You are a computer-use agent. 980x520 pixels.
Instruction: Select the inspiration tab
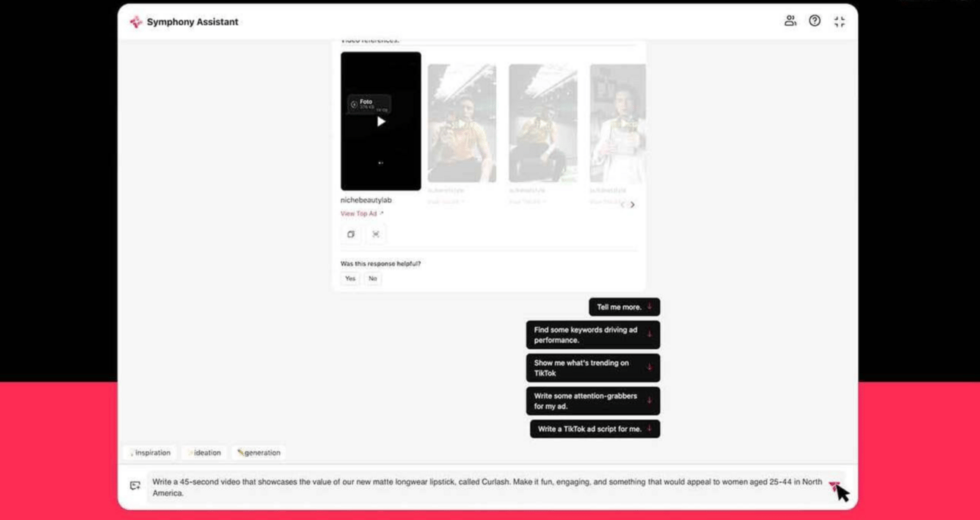[x=150, y=452]
